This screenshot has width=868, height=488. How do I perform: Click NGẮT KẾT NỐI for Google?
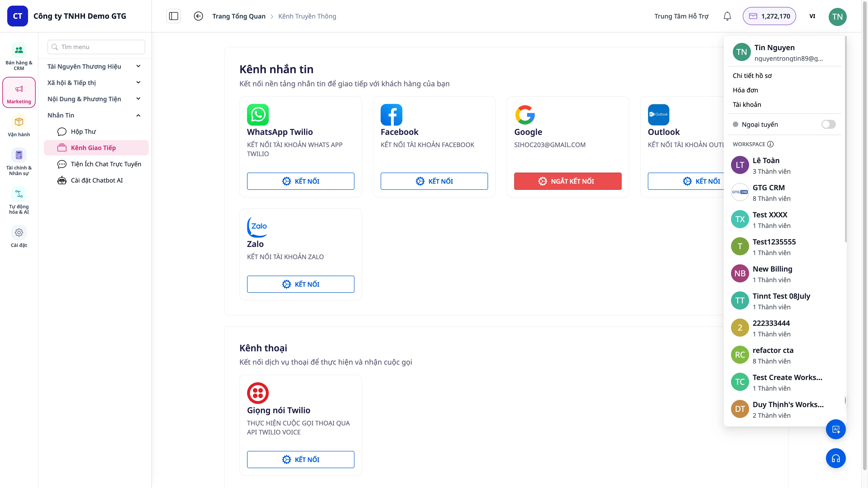pos(568,181)
